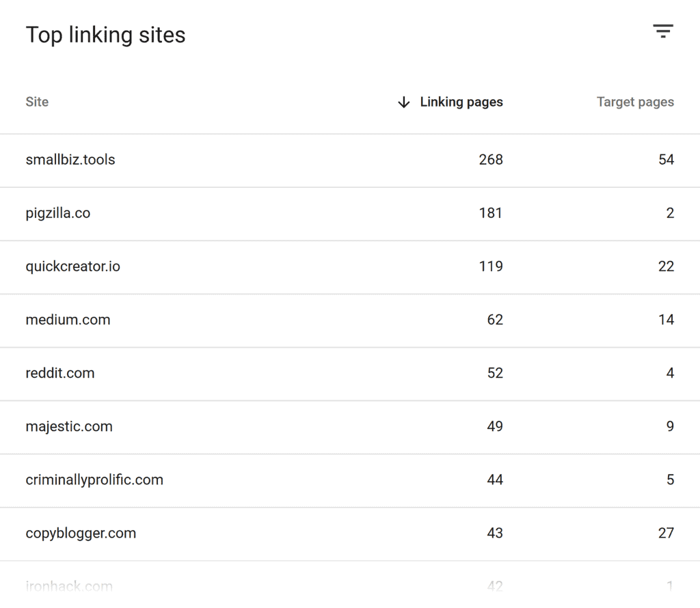Open the smallbiz.tools site row

click(x=70, y=160)
